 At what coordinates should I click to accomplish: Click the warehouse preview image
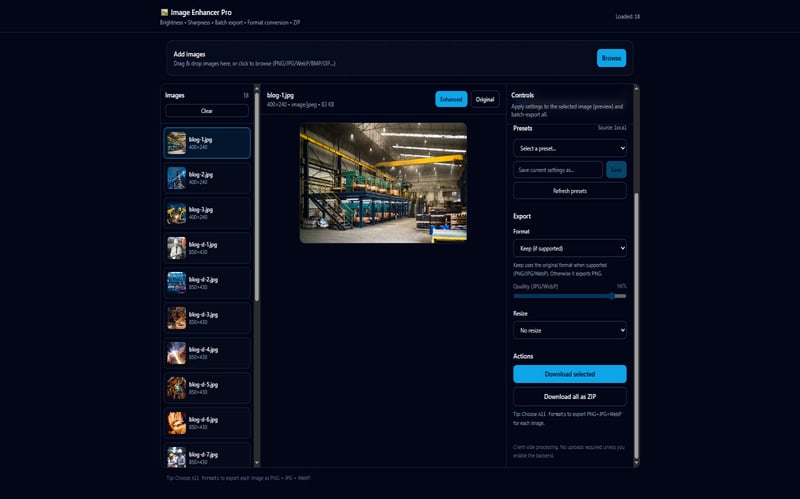click(x=383, y=183)
